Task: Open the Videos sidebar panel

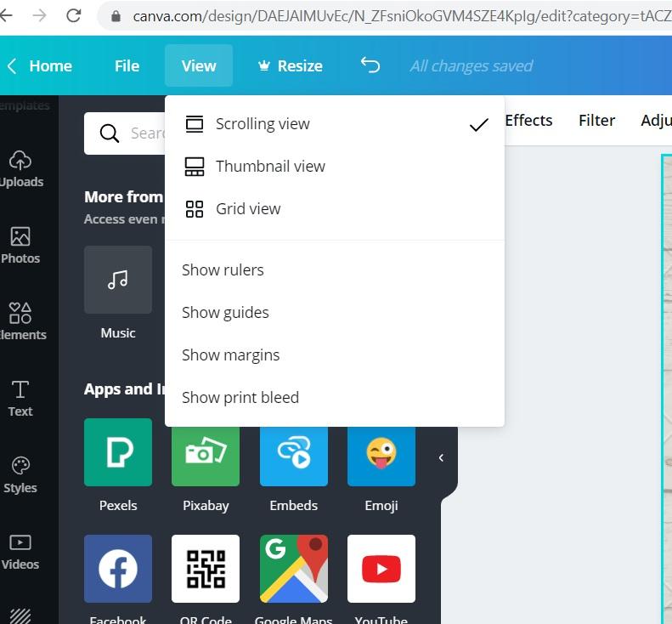Action: pos(20,552)
